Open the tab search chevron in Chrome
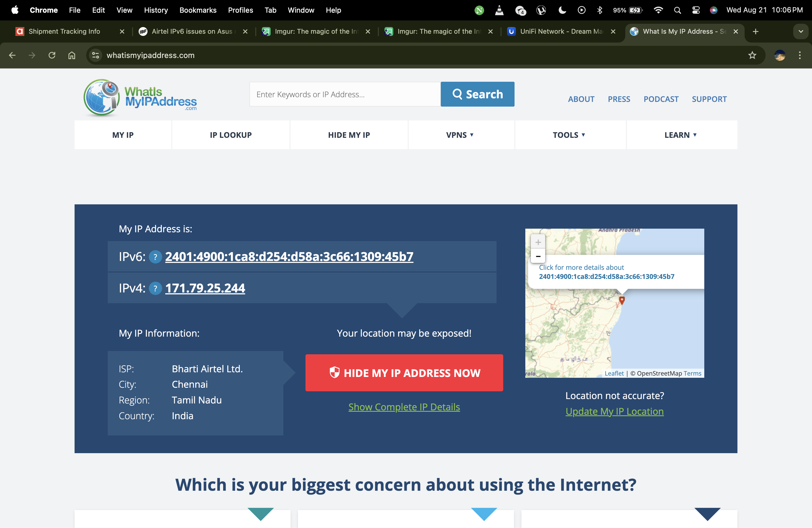Screen dimensions: 812x528 pyautogui.click(x=800, y=31)
